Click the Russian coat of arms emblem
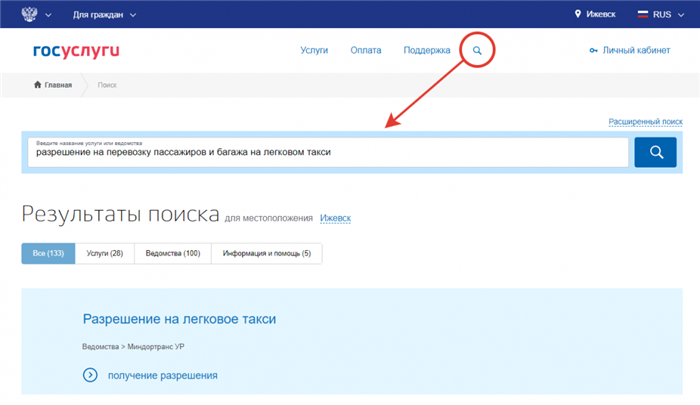Image resolution: width=700 pixels, height=405 pixels. click(x=29, y=14)
